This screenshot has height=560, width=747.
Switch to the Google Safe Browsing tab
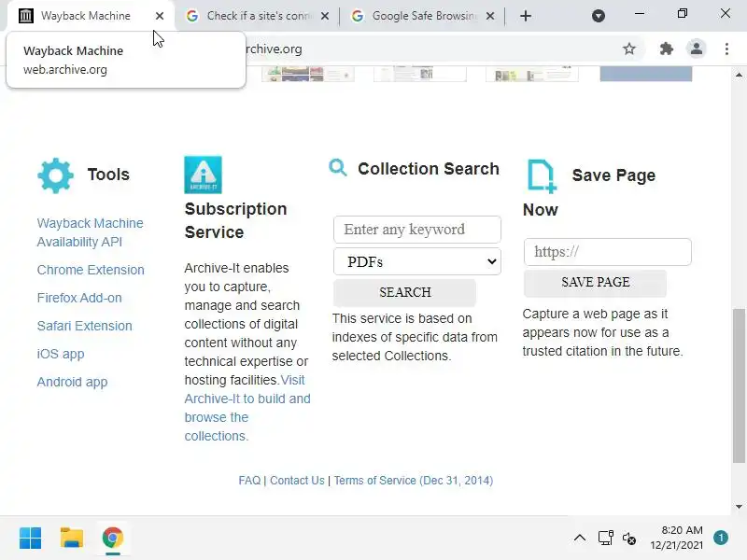coord(423,16)
